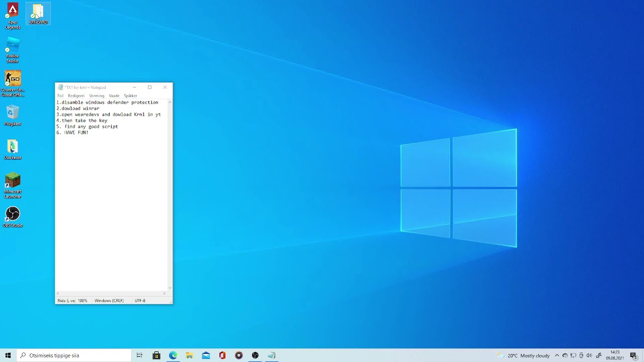Click the 'HAVE FUN!' line
Viewport: 644px width, 362px height.
click(72, 133)
